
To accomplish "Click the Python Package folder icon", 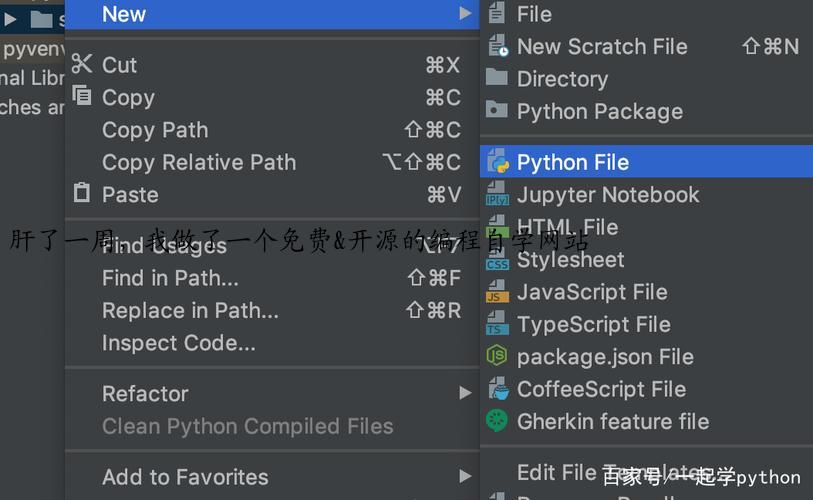I will pyautogui.click(x=497, y=112).
